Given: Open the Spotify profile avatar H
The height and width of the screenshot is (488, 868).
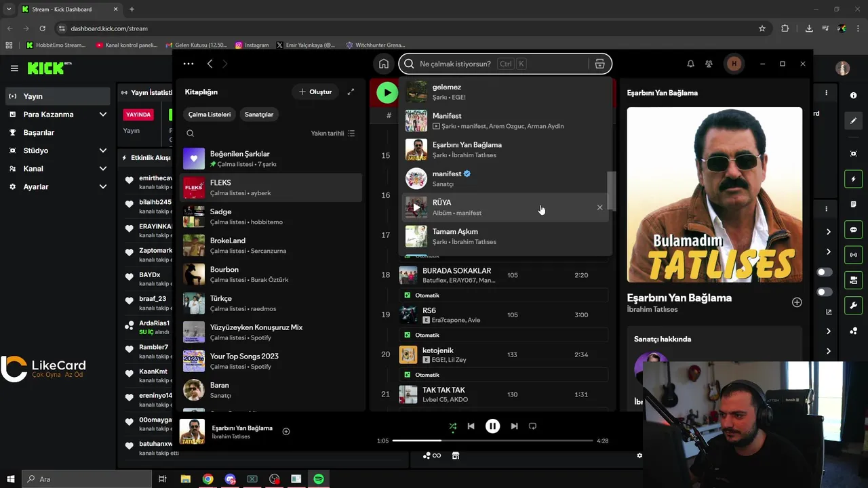Looking at the screenshot, I should click(x=734, y=64).
